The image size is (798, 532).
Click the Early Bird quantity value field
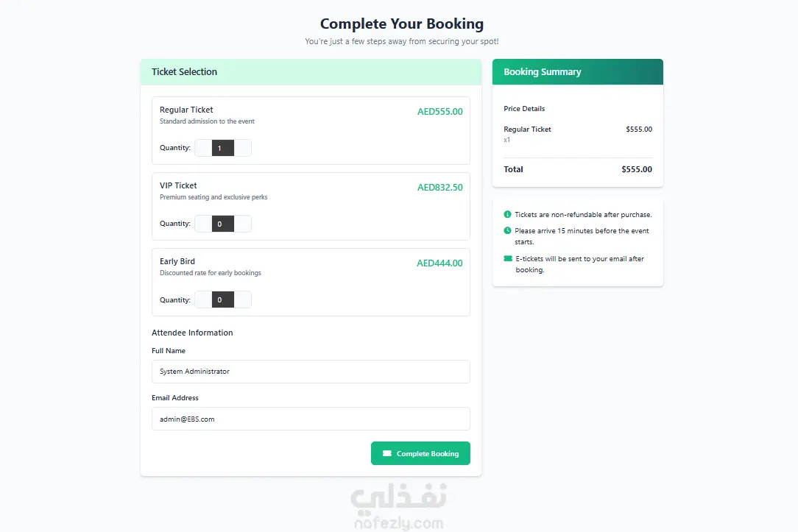point(223,299)
